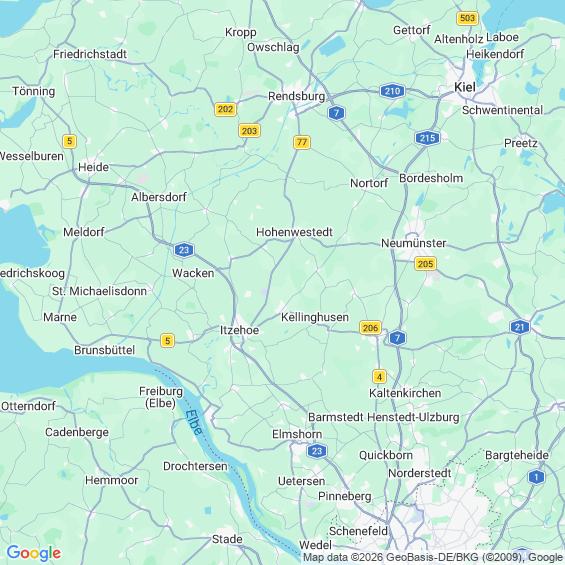Click the route 202 yellow shield
The width and height of the screenshot is (565, 565).
point(225,109)
